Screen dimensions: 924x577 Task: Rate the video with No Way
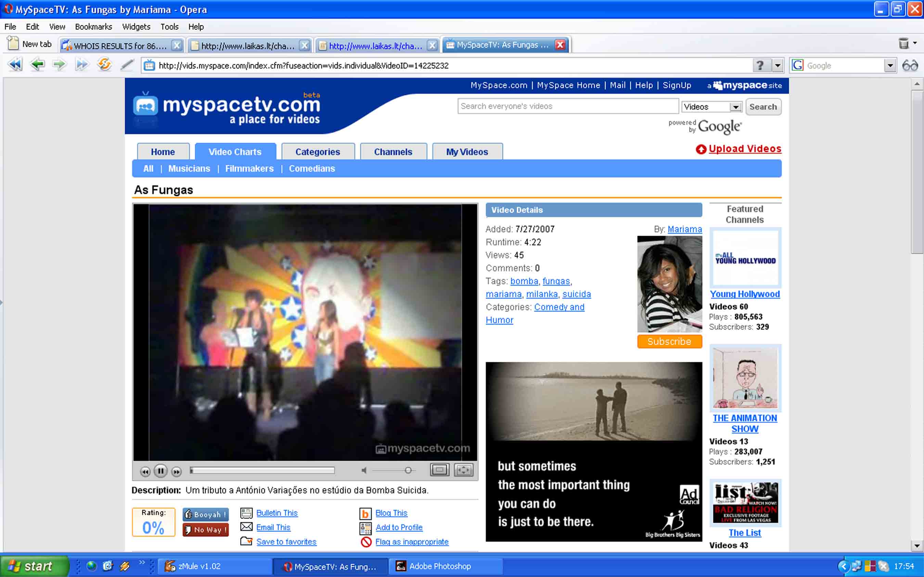pos(206,530)
